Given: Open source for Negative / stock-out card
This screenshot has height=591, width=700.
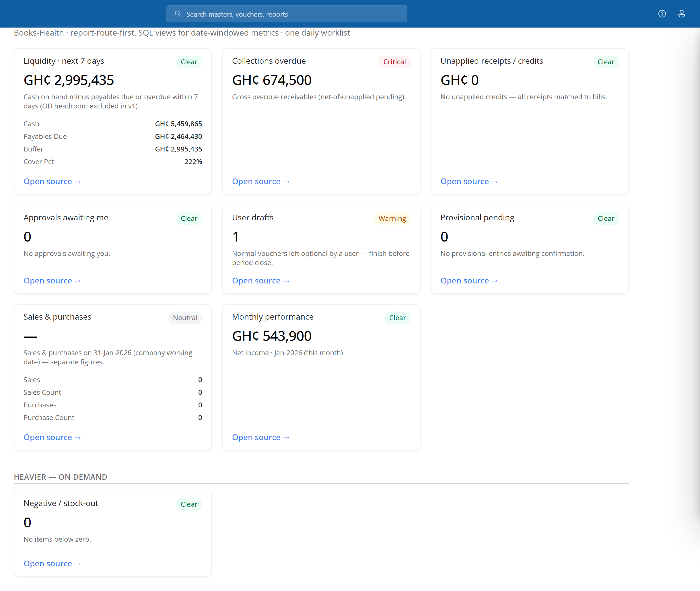Looking at the screenshot, I should (52, 563).
